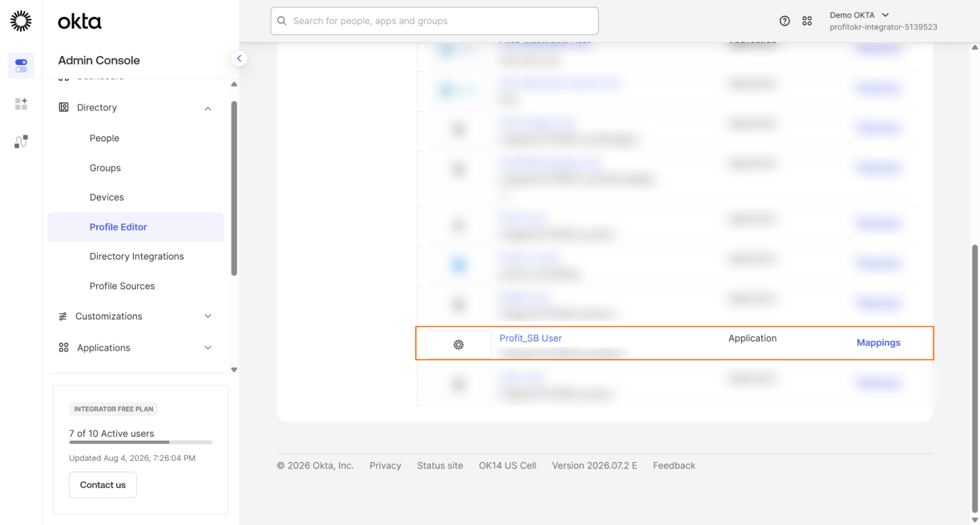Click the Directory section icon
980x525 pixels.
[x=64, y=107]
